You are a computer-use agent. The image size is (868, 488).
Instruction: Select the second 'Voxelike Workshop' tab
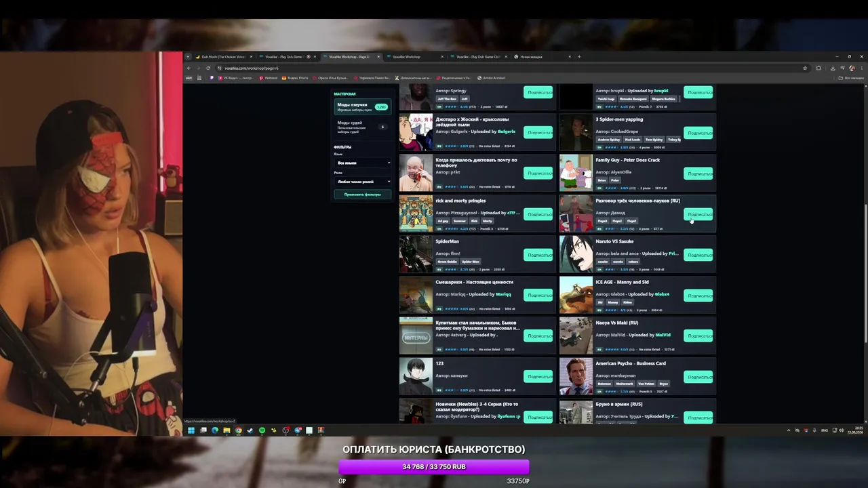tap(415, 57)
